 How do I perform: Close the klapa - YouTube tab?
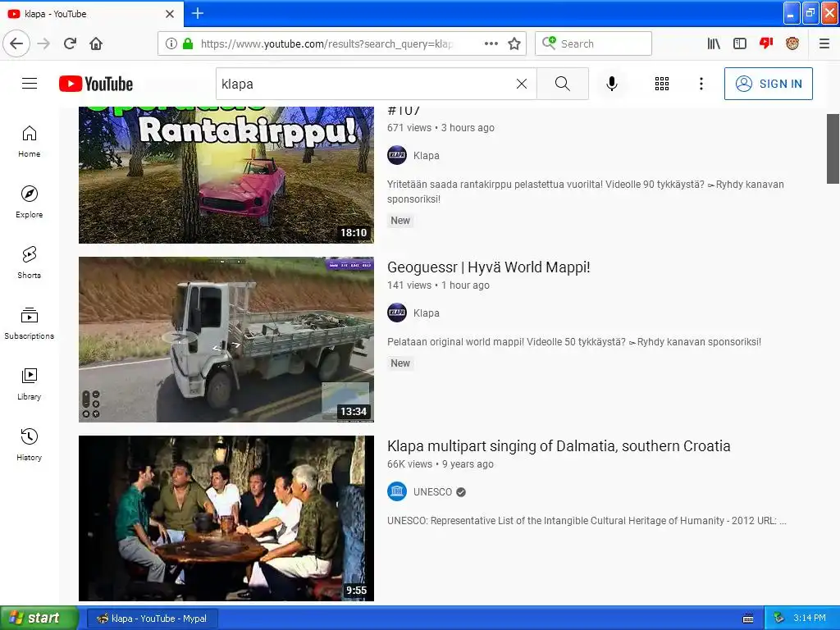pos(170,14)
